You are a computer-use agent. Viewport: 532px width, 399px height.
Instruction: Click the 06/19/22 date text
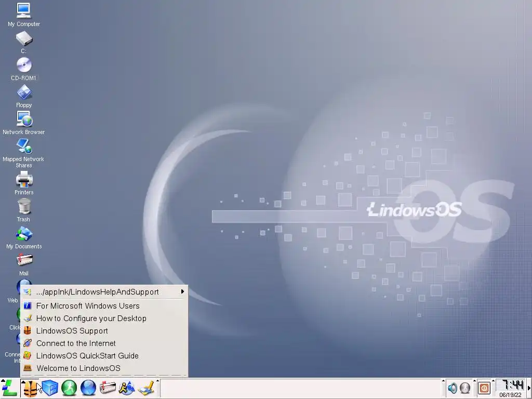[x=510, y=395]
